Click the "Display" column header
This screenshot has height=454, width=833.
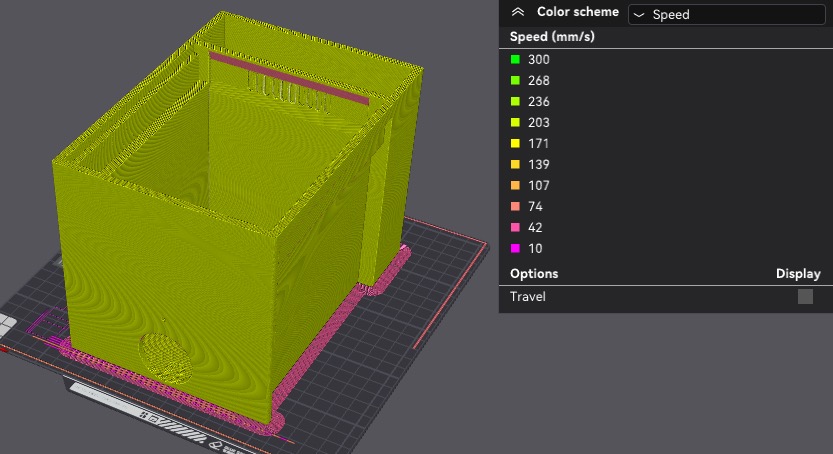[x=798, y=273]
